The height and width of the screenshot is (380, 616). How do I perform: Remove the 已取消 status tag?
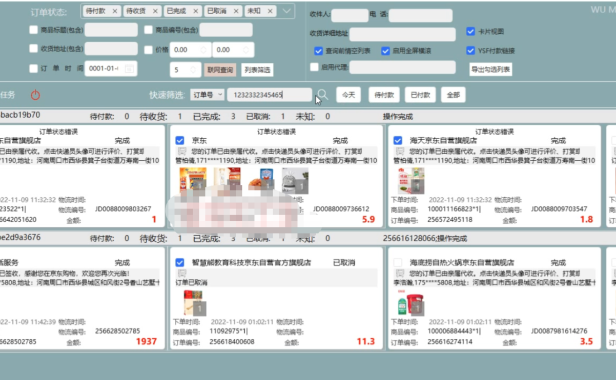coord(236,11)
